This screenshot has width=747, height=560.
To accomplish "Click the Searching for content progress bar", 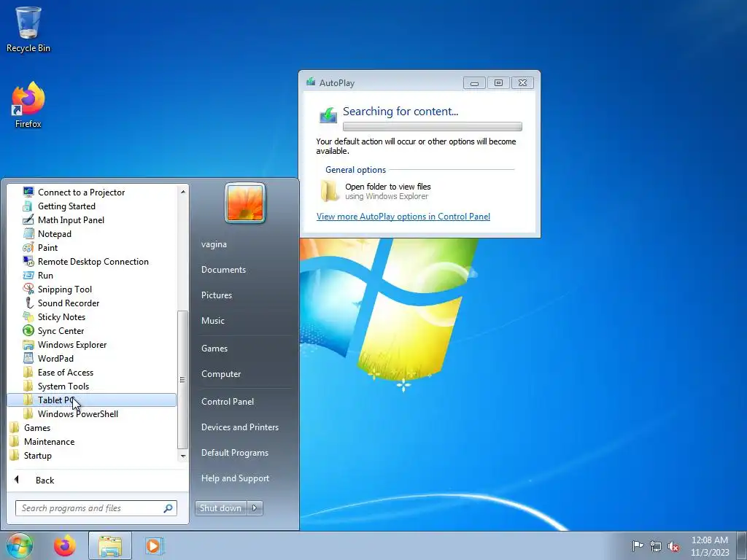I will [x=432, y=126].
